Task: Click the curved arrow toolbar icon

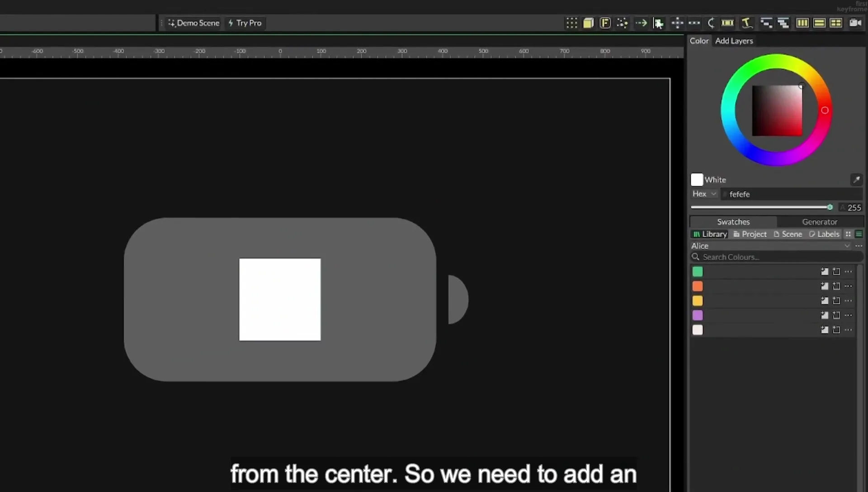Action: click(x=711, y=23)
